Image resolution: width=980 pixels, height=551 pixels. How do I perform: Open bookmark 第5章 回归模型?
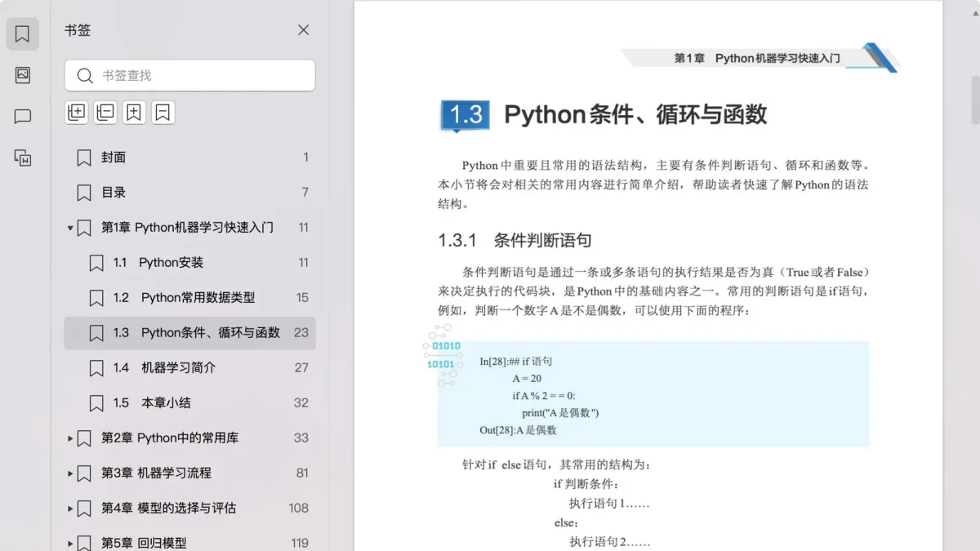point(189,543)
